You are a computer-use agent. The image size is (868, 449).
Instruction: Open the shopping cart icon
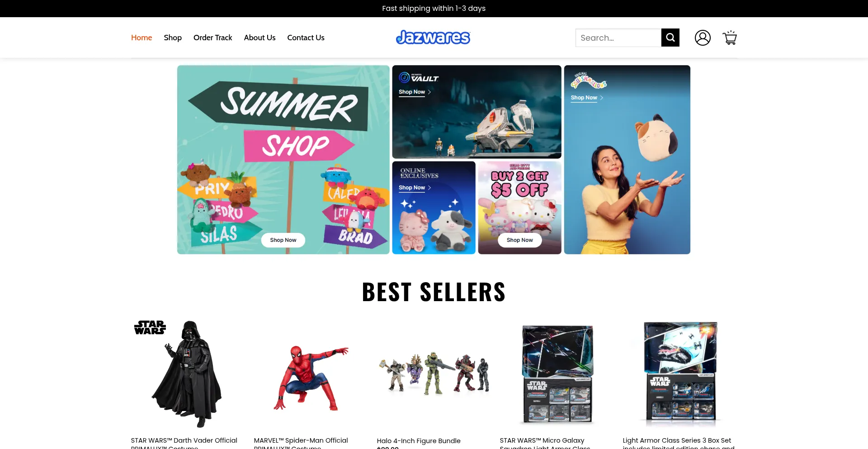(x=730, y=38)
